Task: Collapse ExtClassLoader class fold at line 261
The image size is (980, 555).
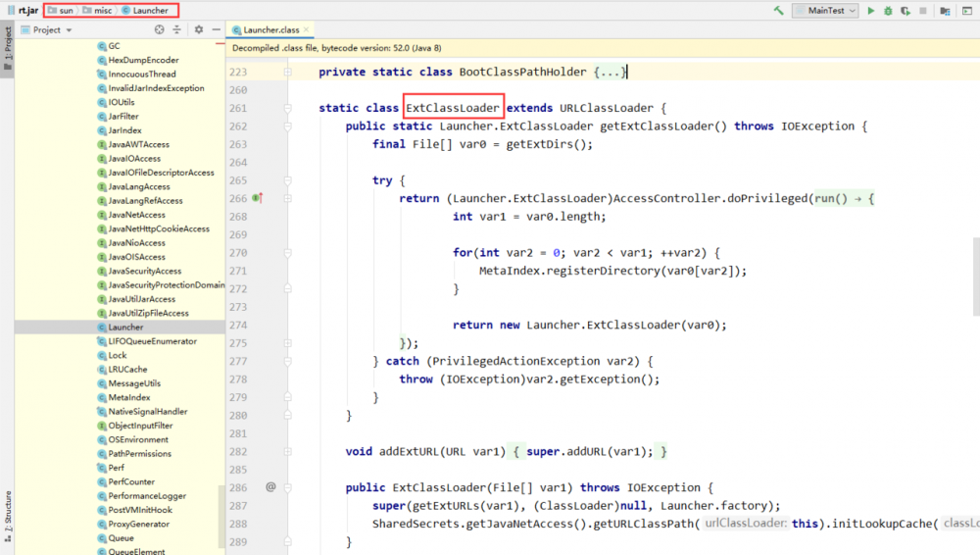Action: 288,108
